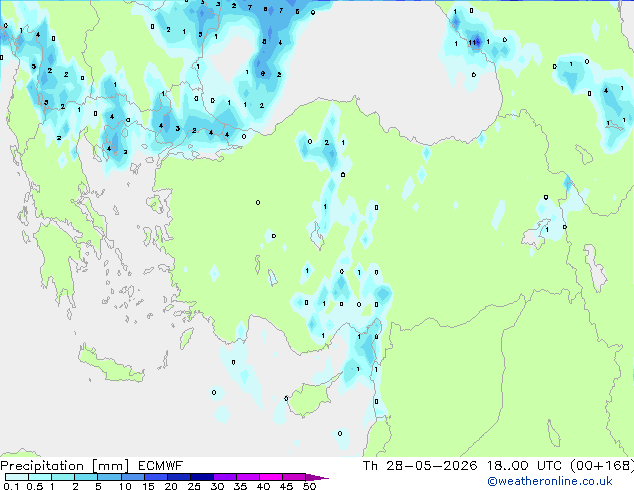
Task: Click the 15–20 mm blue legend swatch
Action: tap(156, 477)
